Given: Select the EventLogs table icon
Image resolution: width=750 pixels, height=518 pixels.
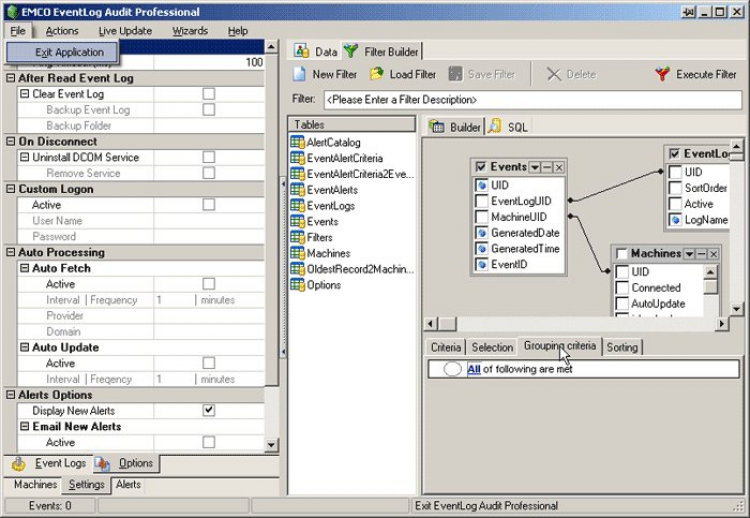Looking at the screenshot, I should click(298, 205).
